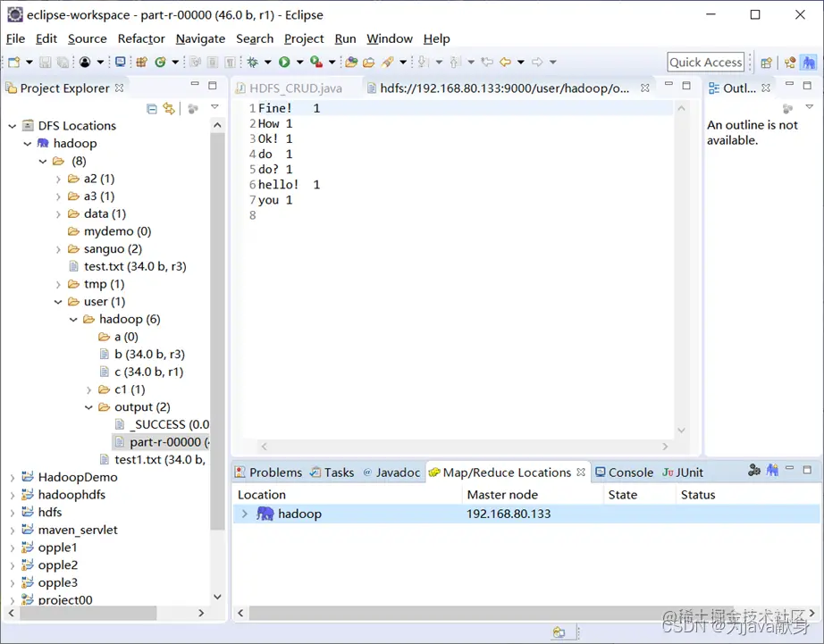824x644 pixels.
Task: Click the Open Console monitor toolbar icon
Action: 121,62
